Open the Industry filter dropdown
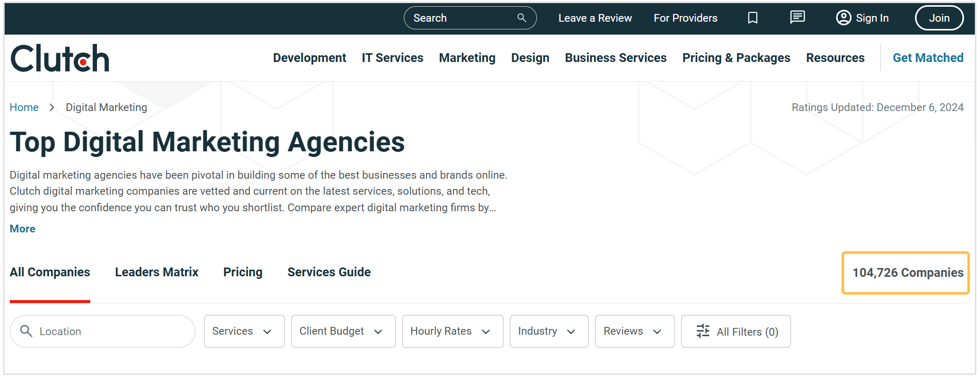 pos(549,331)
